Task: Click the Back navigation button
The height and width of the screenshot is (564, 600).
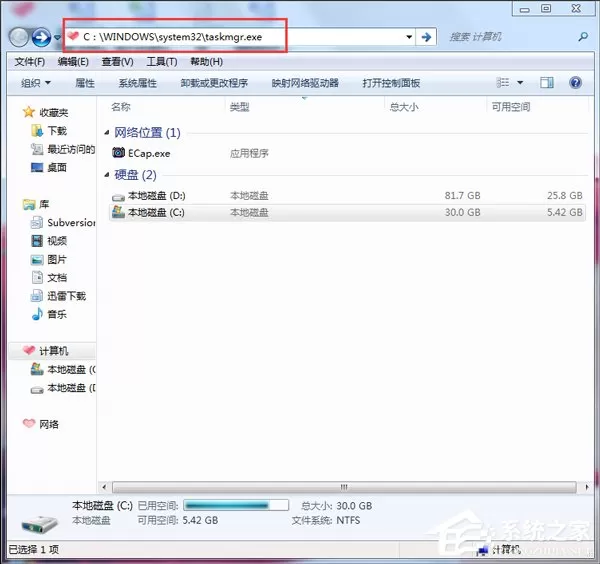Action: (19, 37)
